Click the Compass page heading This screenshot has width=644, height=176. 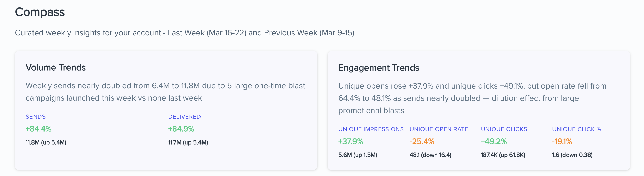(x=40, y=12)
